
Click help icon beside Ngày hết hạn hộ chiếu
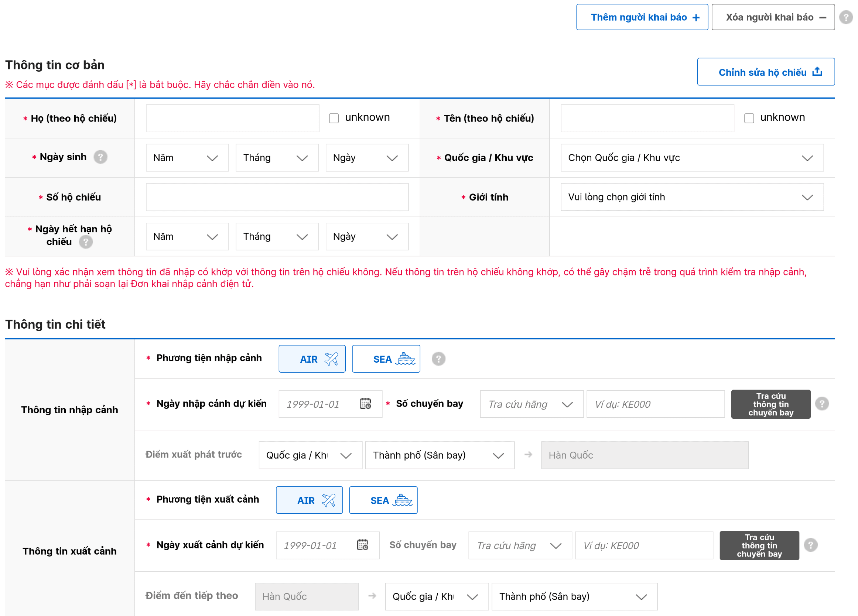pos(86,242)
